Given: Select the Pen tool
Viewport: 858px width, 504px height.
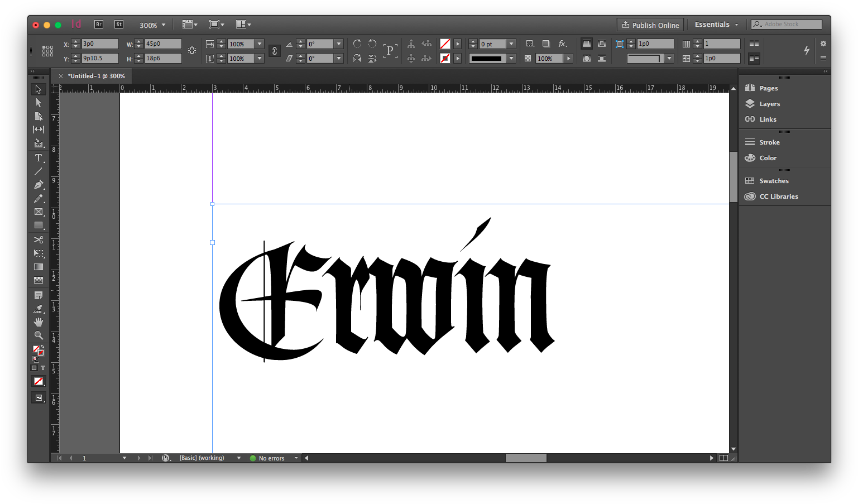Looking at the screenshot, I should [x=38, y=185].
